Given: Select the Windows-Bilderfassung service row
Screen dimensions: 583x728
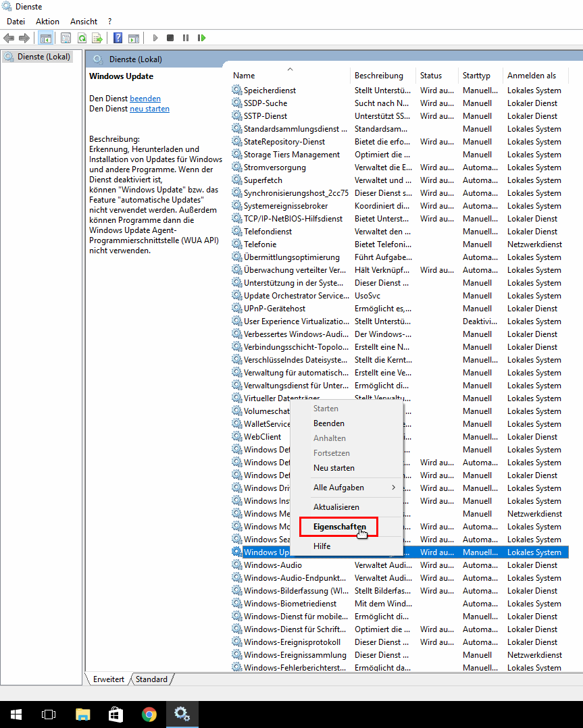Looking at the screenshot, I should click(x=399, y=590).
